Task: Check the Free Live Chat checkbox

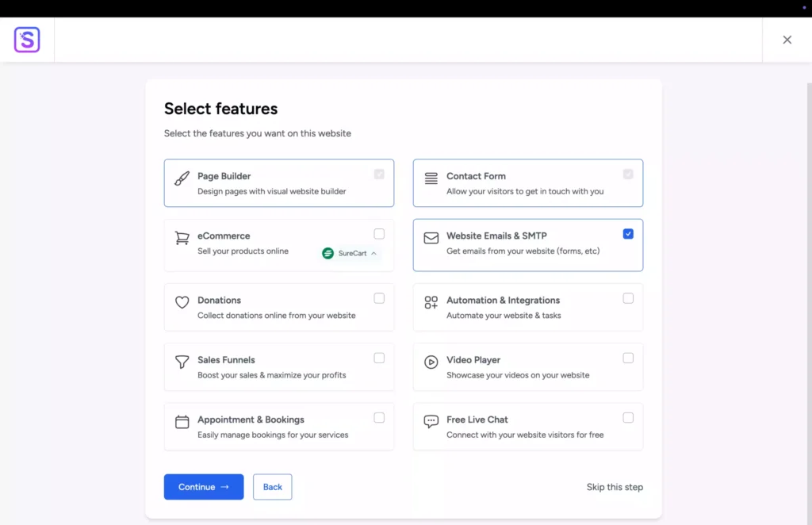Action: click(628, 418)
